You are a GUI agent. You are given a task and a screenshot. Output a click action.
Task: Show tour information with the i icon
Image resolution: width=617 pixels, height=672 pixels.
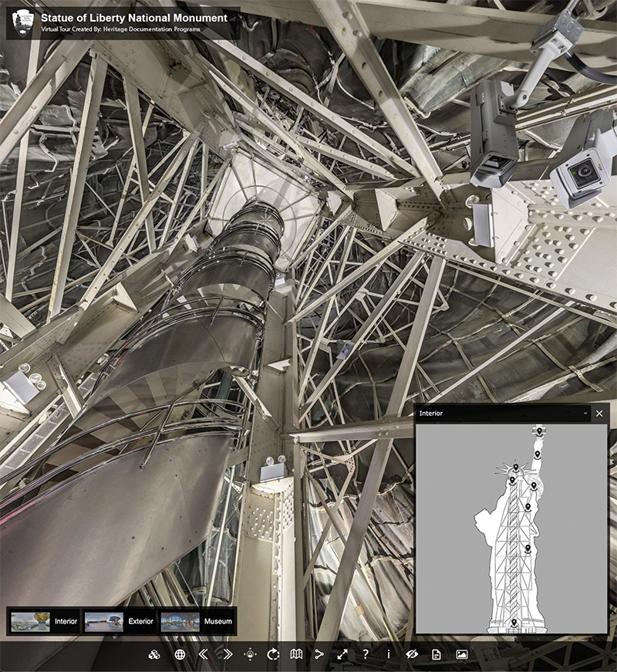(x=389, y=654)
